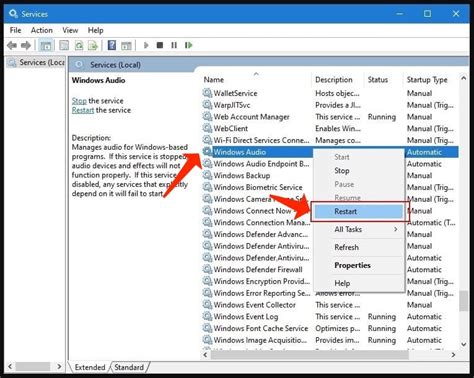Click the gear icon beside Windows Backup

[207, 175]
